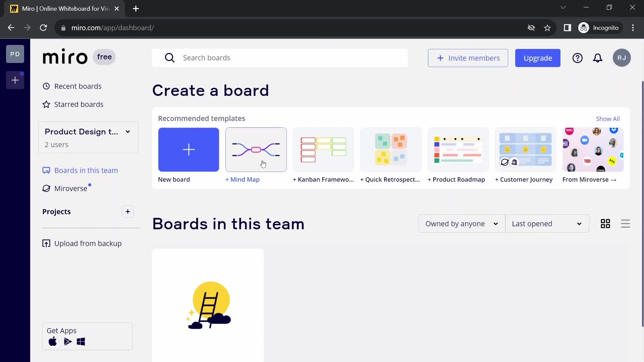644x362 pixels.
Task: Click the help question mark icon
Action: pyautogui.click(x=577, y=58)
